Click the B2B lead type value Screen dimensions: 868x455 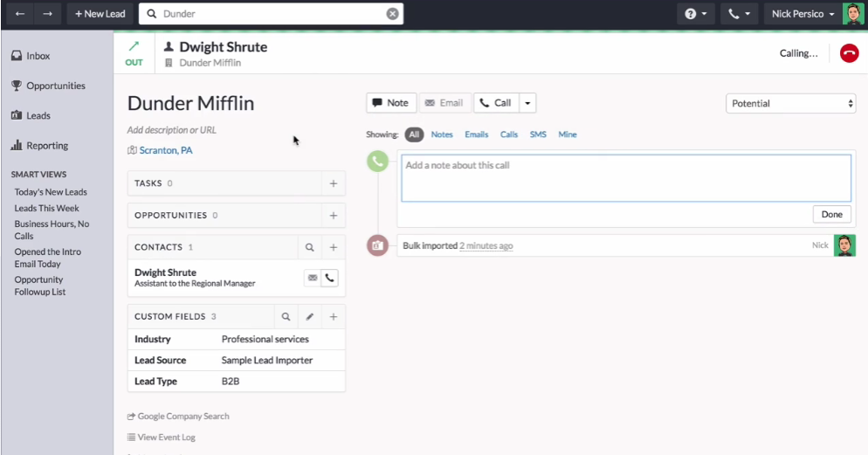(x=231, y=382)
